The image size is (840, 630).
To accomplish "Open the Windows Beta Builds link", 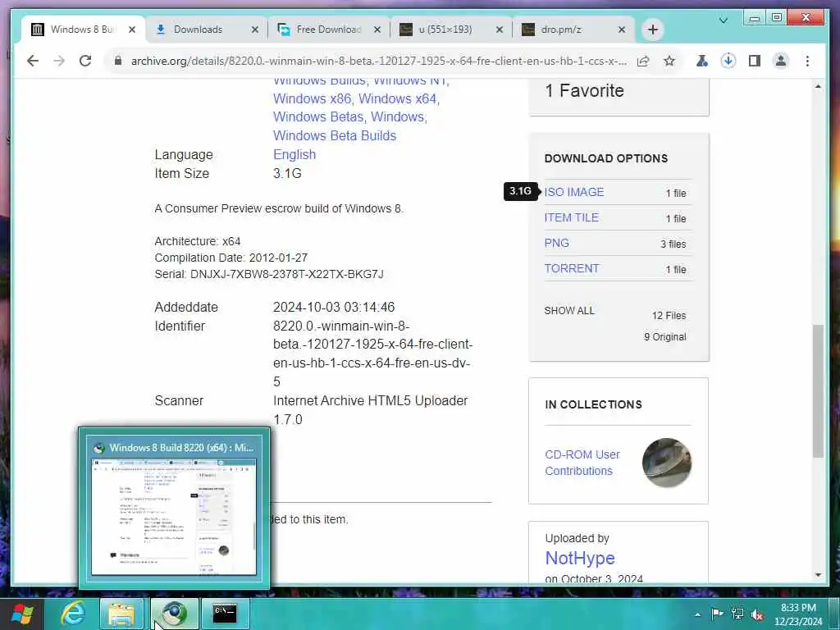I will pos(335,135).
